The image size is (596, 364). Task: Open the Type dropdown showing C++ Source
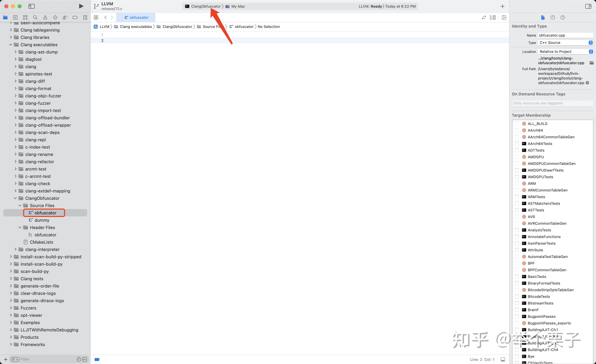point(566,43)
